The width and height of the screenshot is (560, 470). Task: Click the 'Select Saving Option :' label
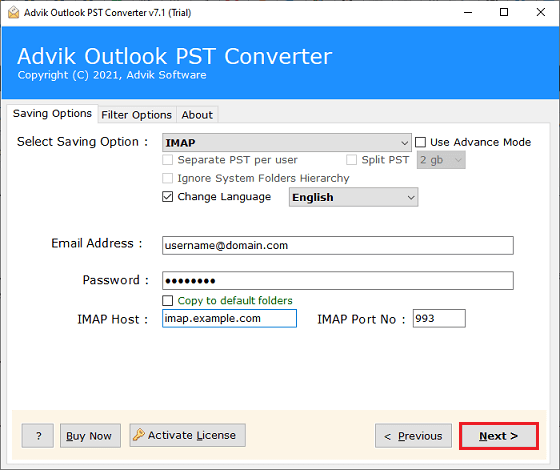pyautogui.click(x=82, y=142)
